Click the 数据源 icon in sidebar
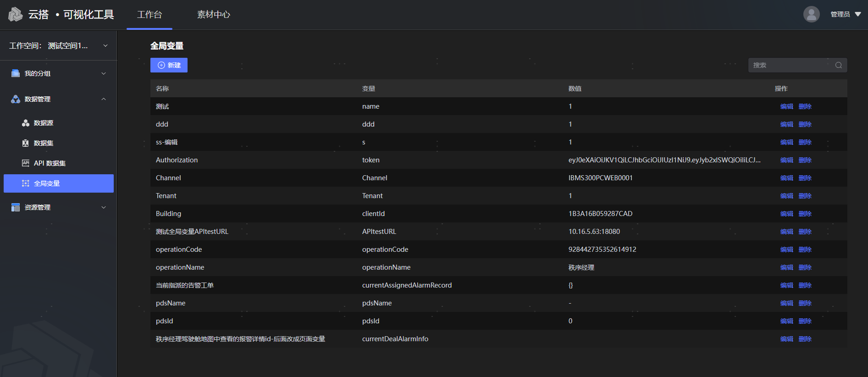The width and height of the screenshot is (868, 377). pos(26,123)
